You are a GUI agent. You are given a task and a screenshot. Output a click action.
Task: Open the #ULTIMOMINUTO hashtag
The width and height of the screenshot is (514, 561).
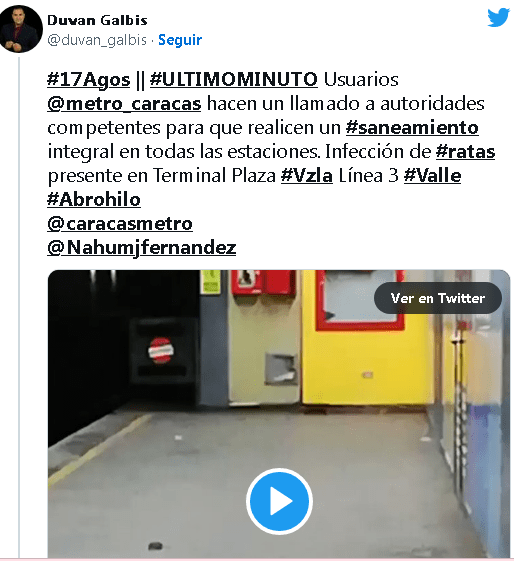pyautogui.click(x=234, y=79)
